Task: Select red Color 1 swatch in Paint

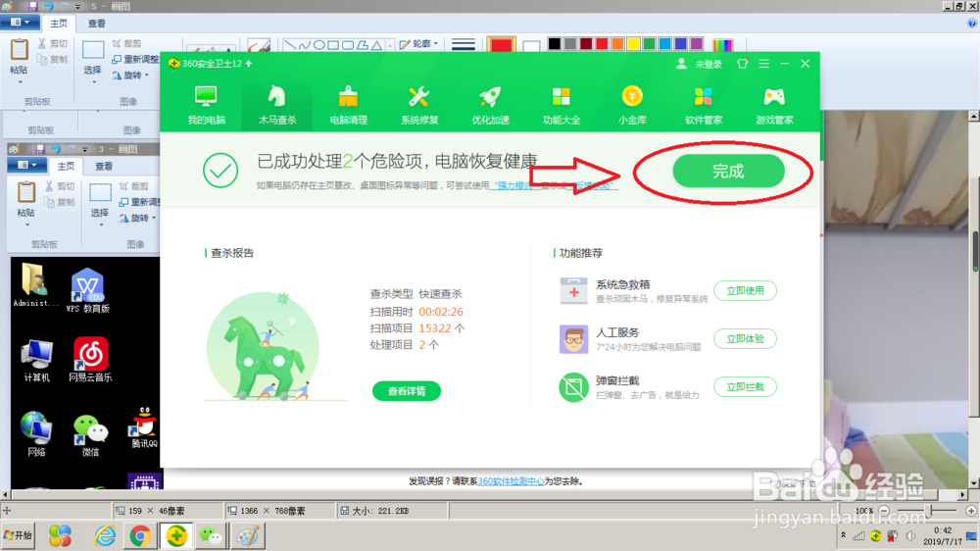Action: pos(501,45)
